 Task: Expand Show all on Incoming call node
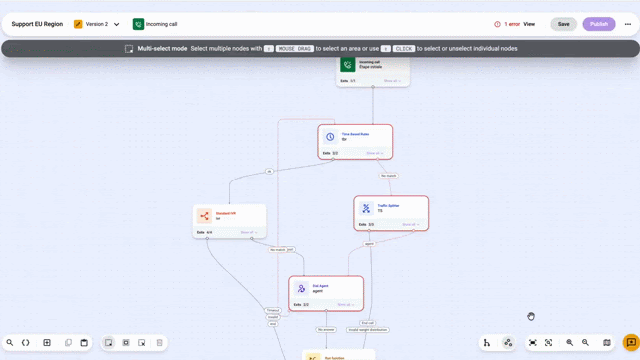point(392,81)
